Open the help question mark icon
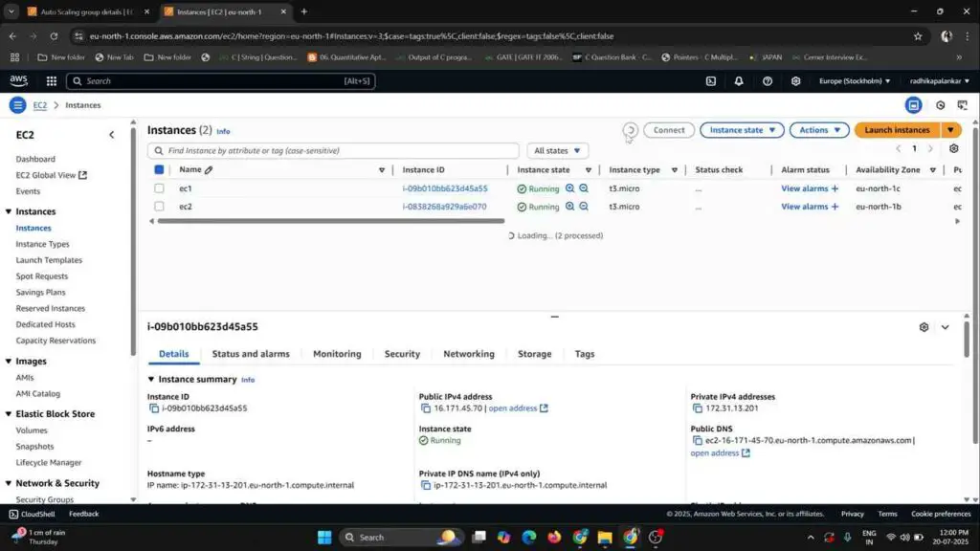980x551 pixels. click(768, 81)
